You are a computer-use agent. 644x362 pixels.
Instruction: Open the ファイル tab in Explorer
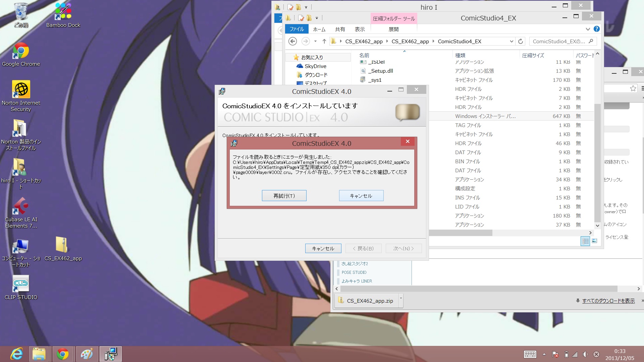297,29
